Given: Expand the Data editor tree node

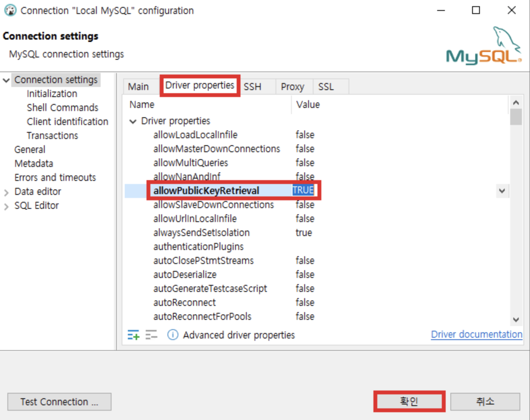Looking at the screenshot, I should coord(6,192).
